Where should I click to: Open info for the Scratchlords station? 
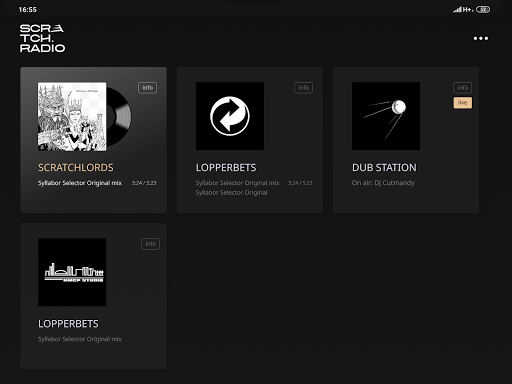[x=147, y=88]
